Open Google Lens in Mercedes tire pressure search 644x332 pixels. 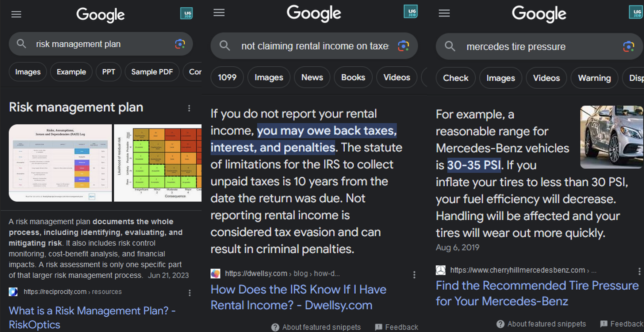coord(629,47)
